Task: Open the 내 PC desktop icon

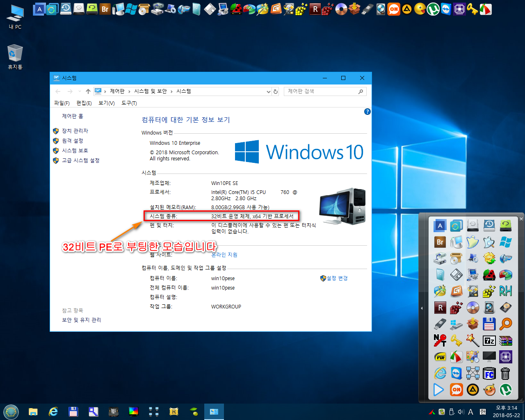Action: pyautogui.click(x=15, y=17)
